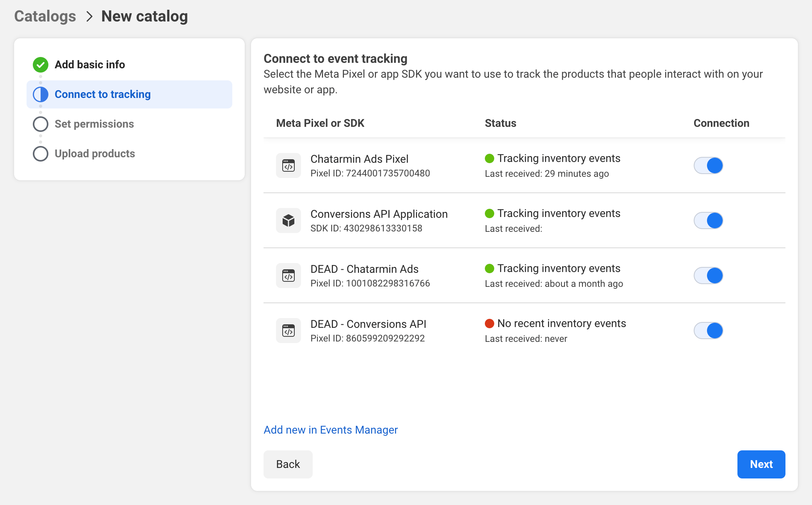Viewport: 812px width, 505px height.
Task: Click the empty circle beside Set permissions
Action: pos(41,124)
